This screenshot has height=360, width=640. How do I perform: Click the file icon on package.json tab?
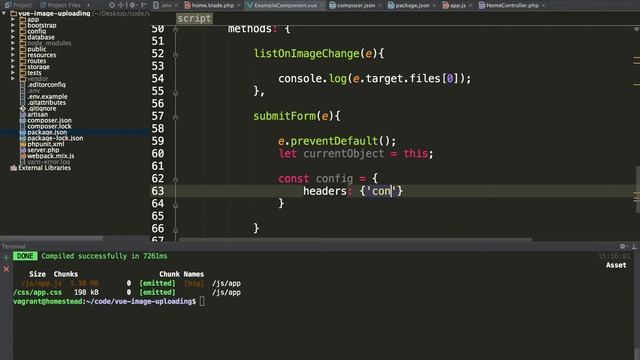391,5
